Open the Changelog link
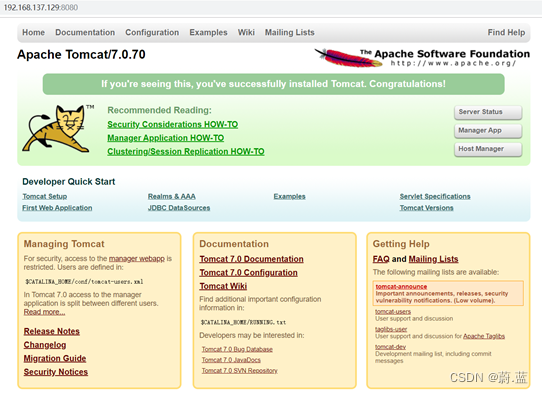The image size is (543, 393). point(45,345)
